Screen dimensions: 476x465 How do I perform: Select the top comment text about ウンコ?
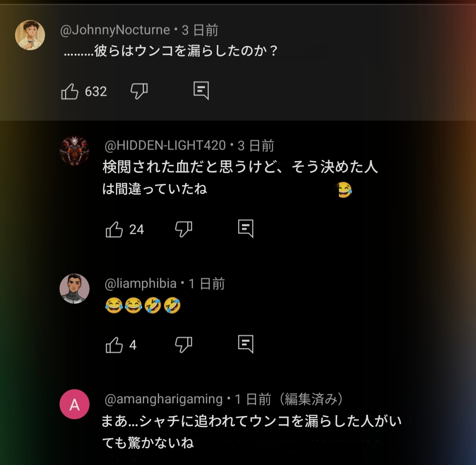pos(171,52)
